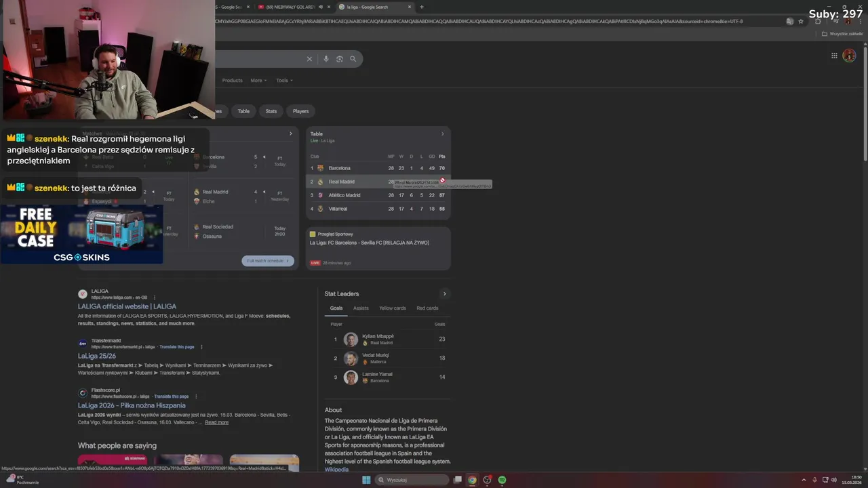The height and width of the screenshot is (488, 868).
Task: Open the Google apps grid
Action: [x=834, y=56]
